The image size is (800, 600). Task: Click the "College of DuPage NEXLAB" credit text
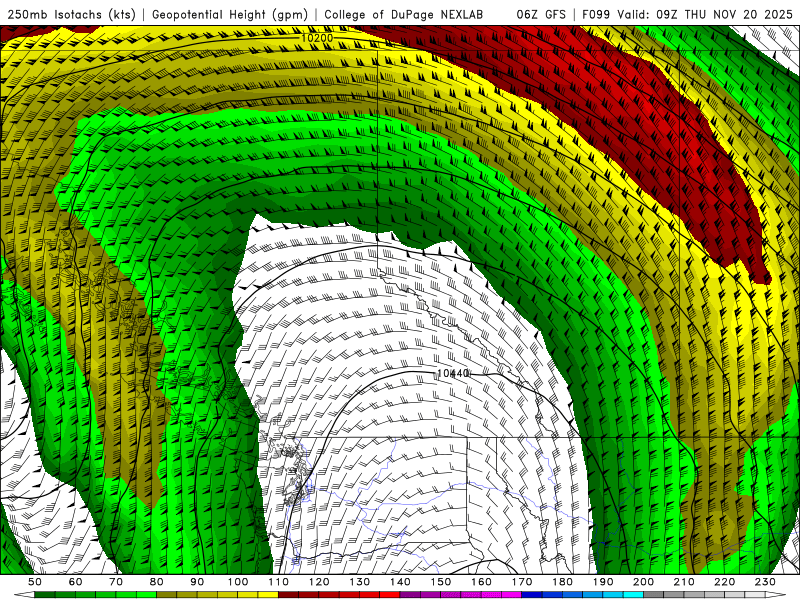click(403, 14)
